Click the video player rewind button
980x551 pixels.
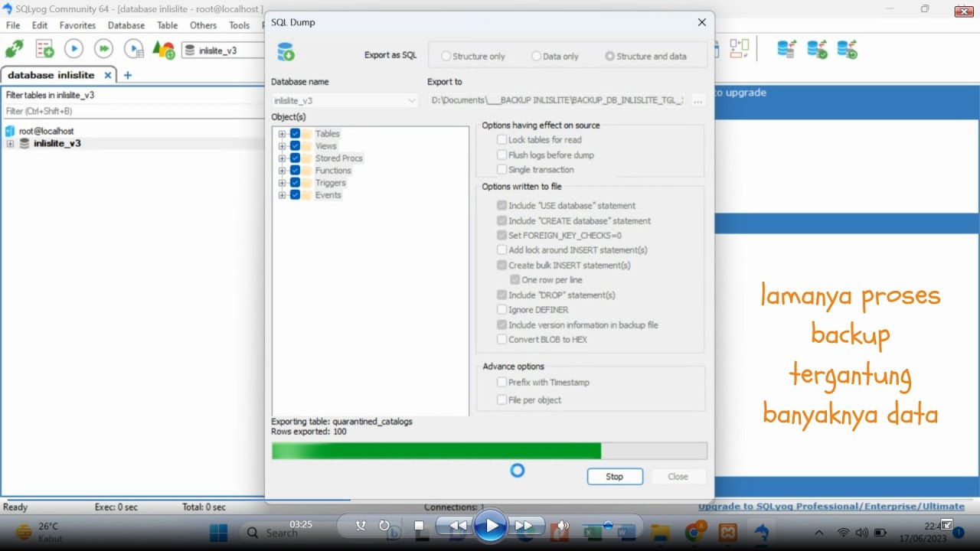point(458,526)
